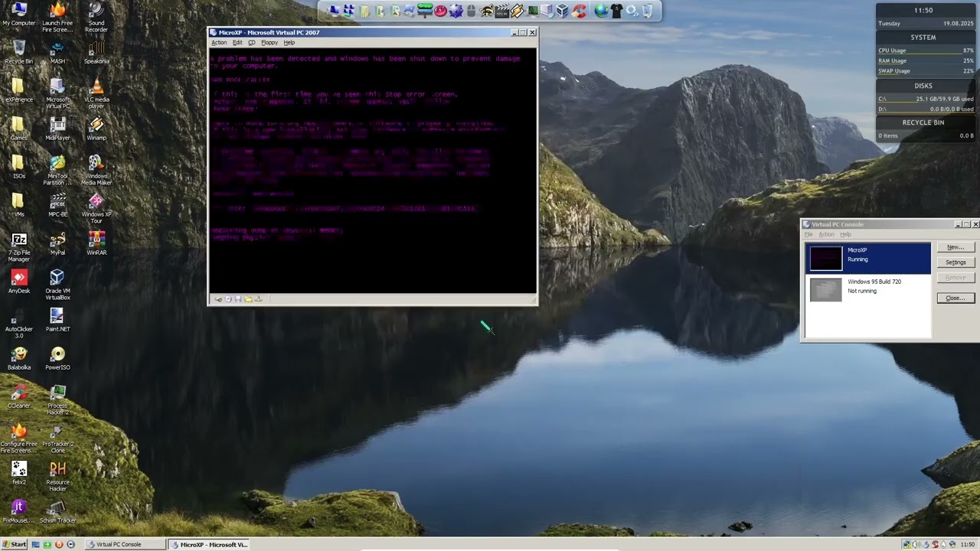Select the Paint.NET desktop shortcut

(x=57, y=321)
